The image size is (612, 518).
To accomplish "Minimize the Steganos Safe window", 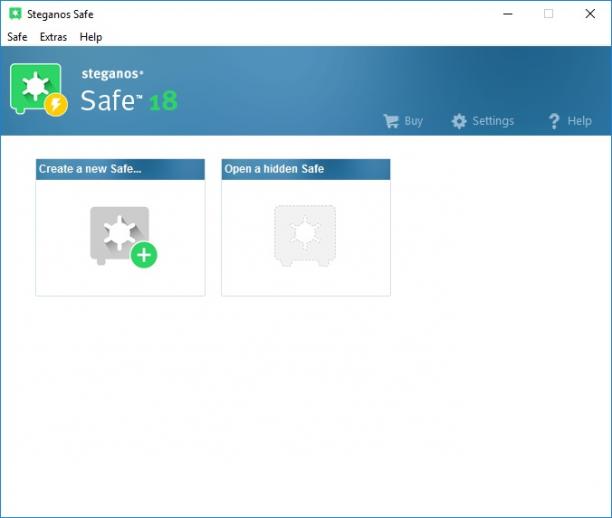I will pos(508,14).
